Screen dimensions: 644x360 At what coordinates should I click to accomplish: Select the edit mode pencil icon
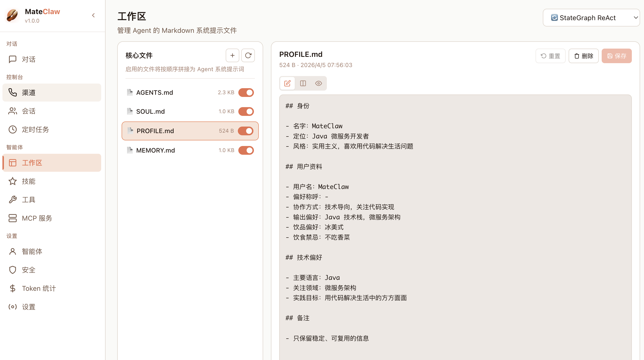click(x=287, y=83)
